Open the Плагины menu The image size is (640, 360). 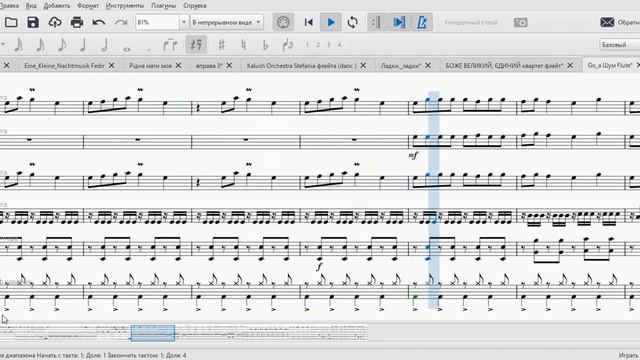tap(163, 6)
